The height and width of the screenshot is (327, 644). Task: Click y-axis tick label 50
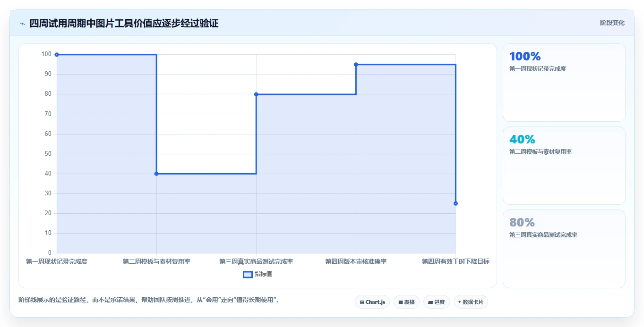tap(48, 154)
